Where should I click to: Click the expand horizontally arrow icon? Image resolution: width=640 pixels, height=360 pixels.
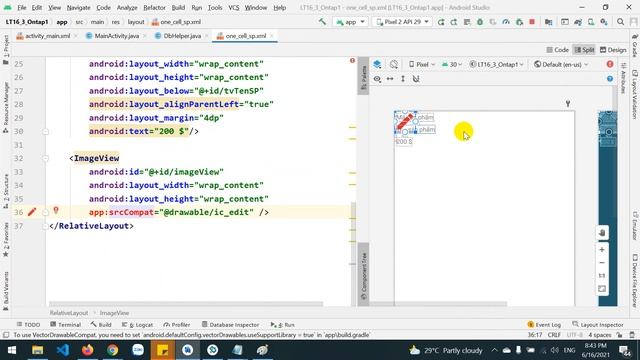pos(390,79)
